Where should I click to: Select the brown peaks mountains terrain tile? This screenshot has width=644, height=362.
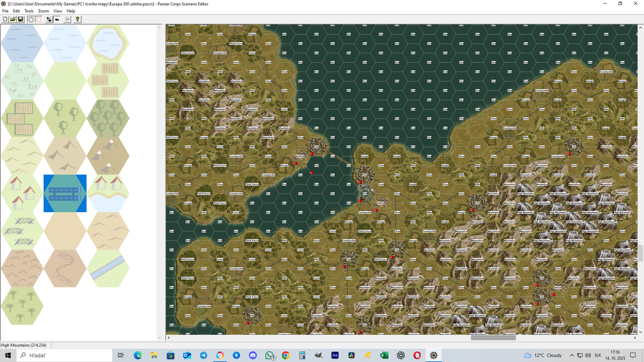65,156
